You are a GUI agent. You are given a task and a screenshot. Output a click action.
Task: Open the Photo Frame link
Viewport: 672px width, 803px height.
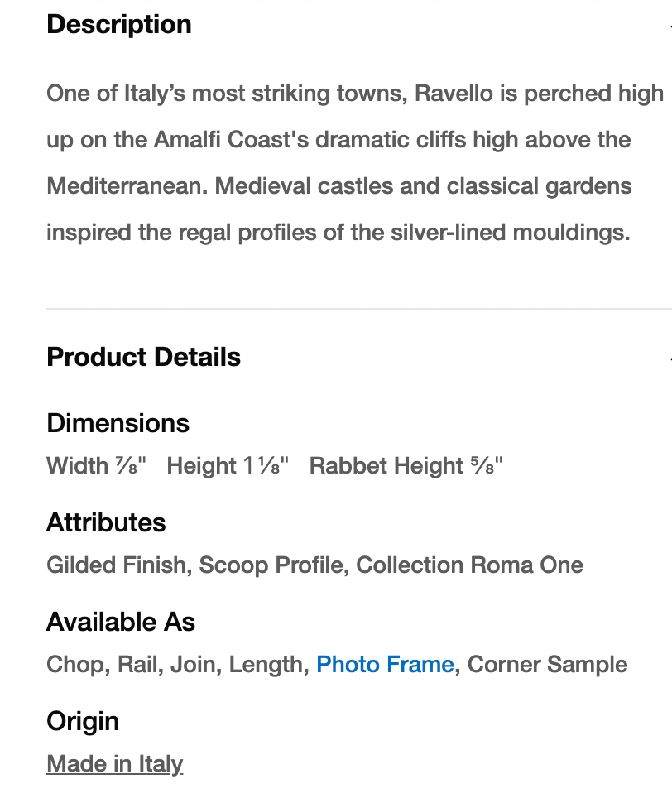[x=385, y=664]
